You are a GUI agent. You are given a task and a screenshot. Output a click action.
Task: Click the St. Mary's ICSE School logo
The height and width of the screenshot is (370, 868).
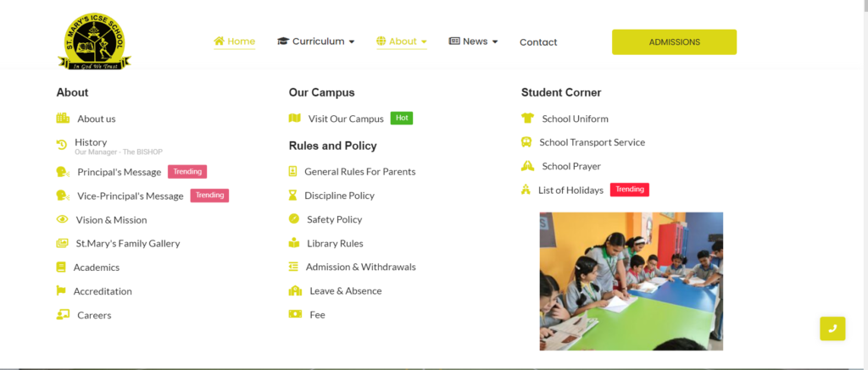pos(94,42)
